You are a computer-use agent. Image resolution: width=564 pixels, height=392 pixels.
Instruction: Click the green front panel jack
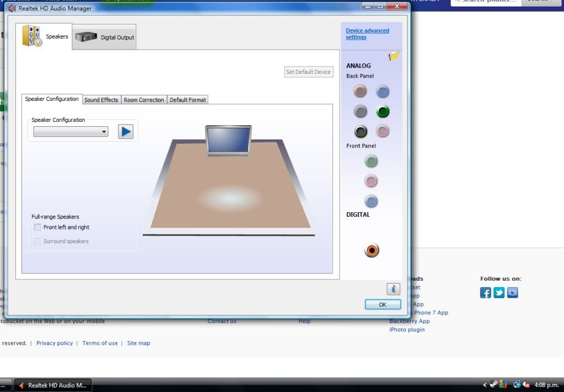pos(371,161)
